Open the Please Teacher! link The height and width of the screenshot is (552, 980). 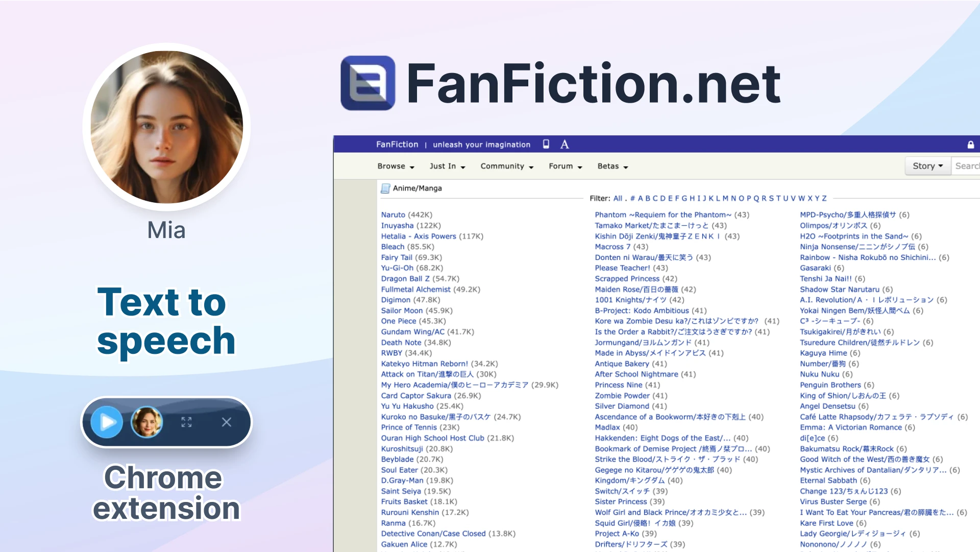coord(622,268)
